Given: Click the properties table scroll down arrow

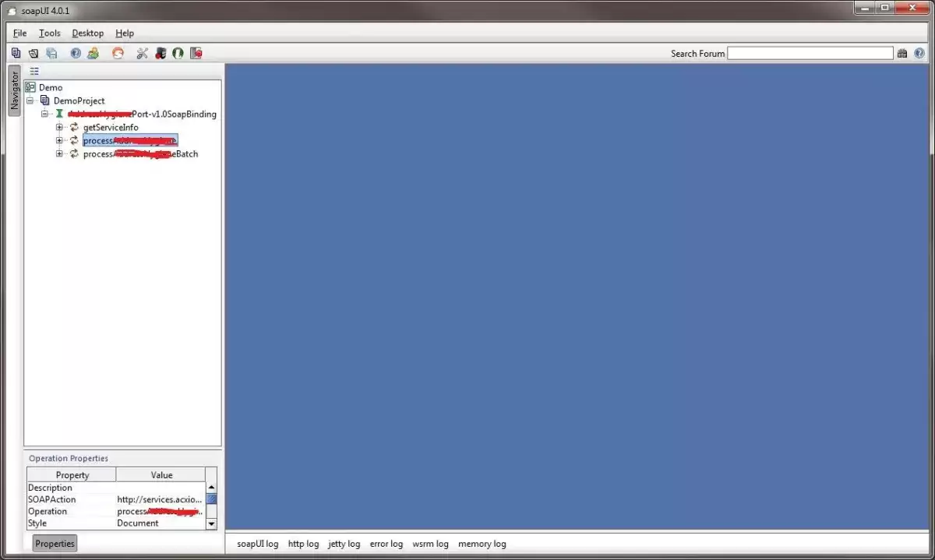Looking at the screenshot, I should (x=211, y=524).
